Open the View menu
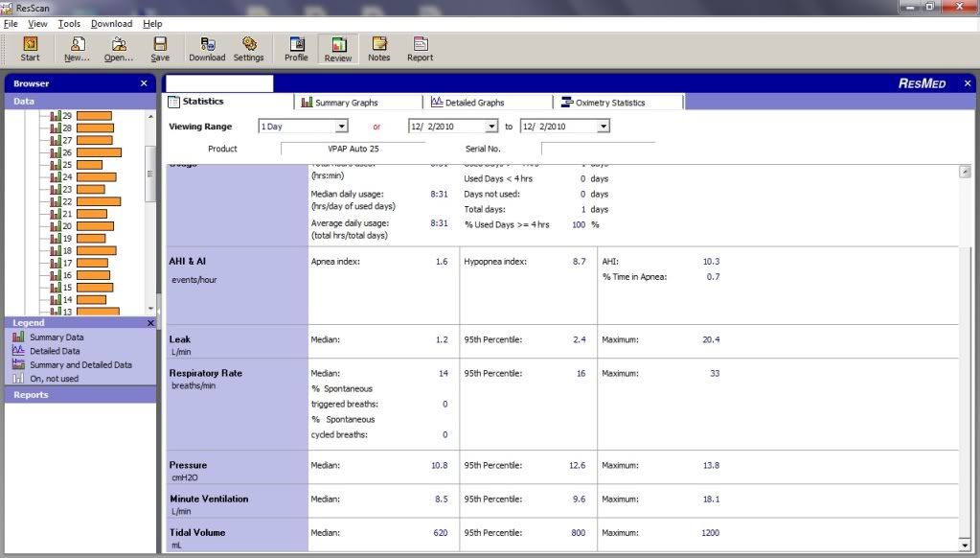 37,24
